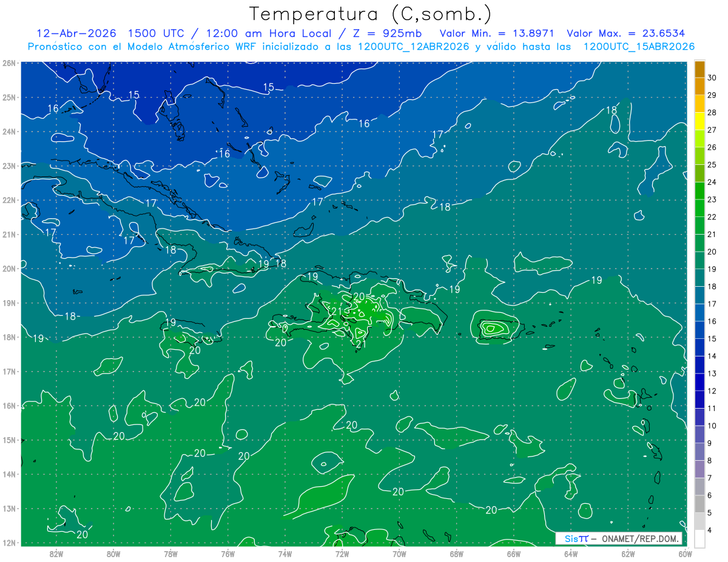
Task: Click the 70W longitude axis label
Action: point(399,554)
